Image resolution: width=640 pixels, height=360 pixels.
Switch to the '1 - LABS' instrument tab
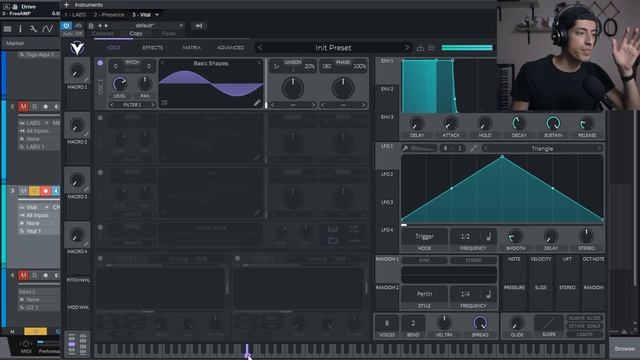(76, 15)
